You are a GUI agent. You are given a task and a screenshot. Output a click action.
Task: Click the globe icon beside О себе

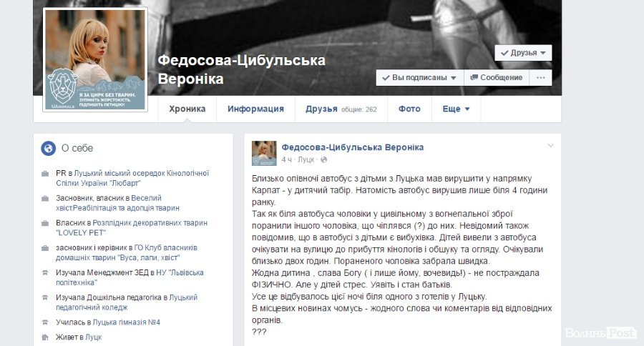point(49,148)
